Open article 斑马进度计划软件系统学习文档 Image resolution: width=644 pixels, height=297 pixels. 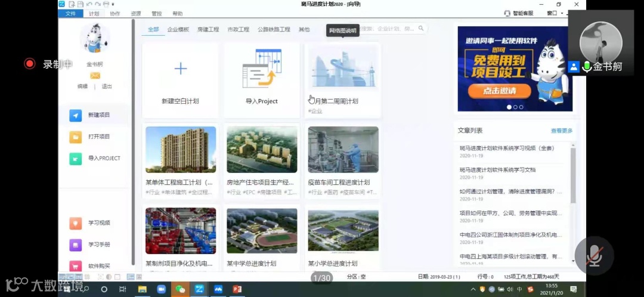click(497, 169)
